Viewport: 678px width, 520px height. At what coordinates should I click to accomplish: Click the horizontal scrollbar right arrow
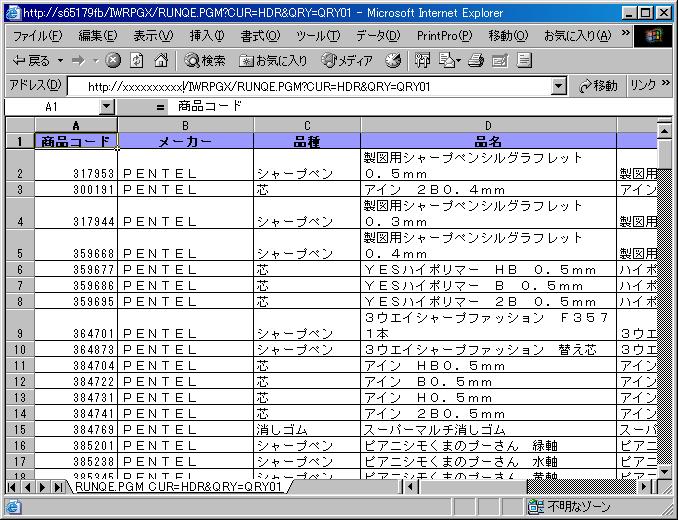click(643, 487)
